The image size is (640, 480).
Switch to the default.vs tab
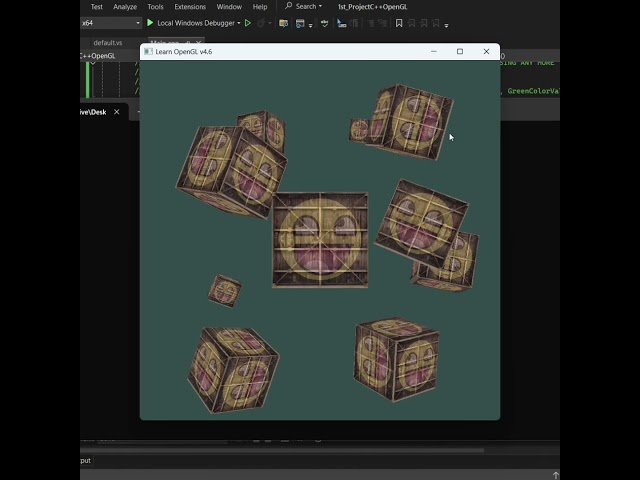coord(107,42)
